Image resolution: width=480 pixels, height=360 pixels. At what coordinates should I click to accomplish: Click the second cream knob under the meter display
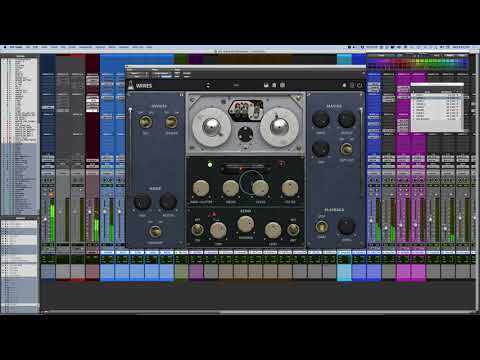(231, 188)
